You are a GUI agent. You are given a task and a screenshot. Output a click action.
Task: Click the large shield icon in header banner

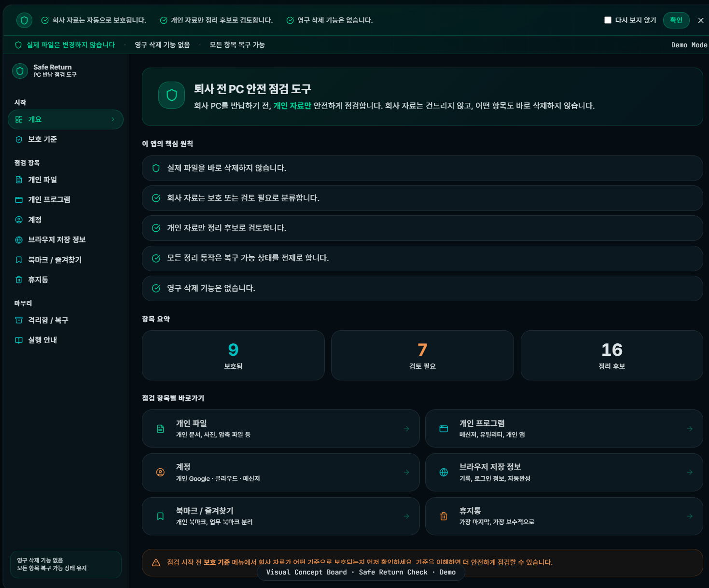(171, 95)
